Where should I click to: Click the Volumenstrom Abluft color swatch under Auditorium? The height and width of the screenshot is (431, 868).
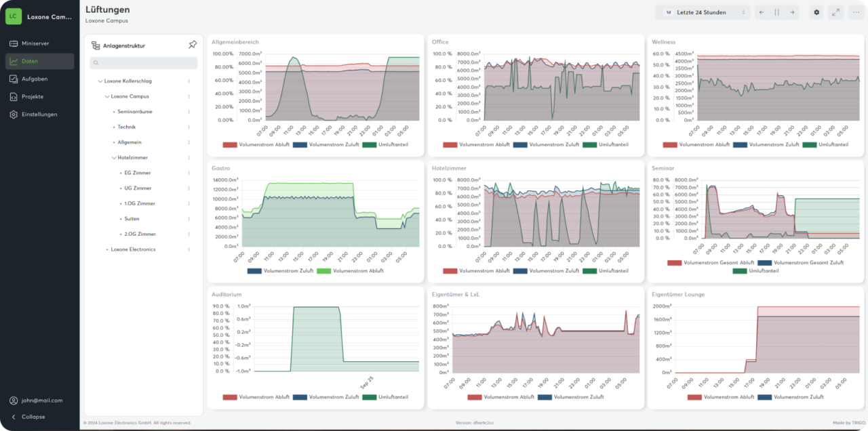229,397
